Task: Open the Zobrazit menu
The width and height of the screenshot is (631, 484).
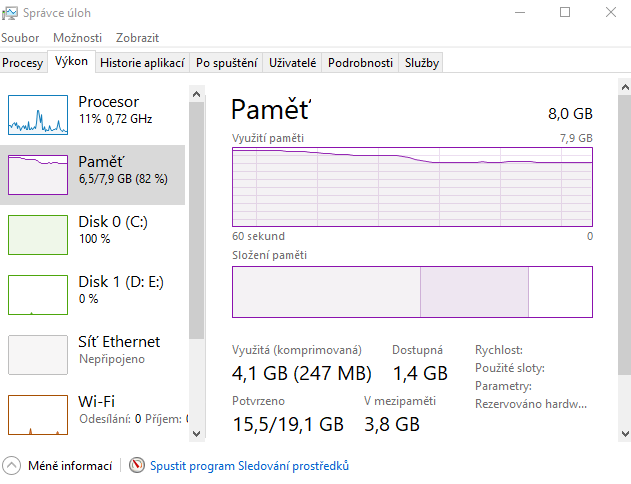Action: 137,37
